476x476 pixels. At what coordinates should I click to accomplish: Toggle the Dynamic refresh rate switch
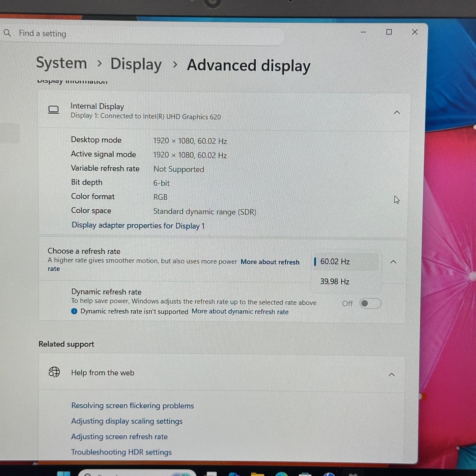370,303
